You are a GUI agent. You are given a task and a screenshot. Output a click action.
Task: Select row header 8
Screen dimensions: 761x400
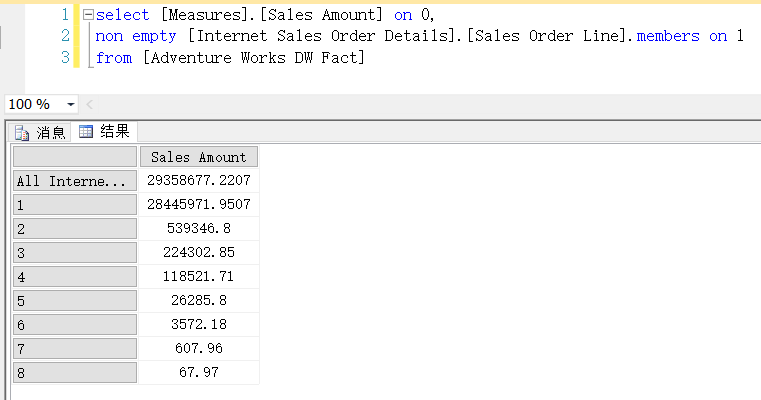(x=75, y=373)
